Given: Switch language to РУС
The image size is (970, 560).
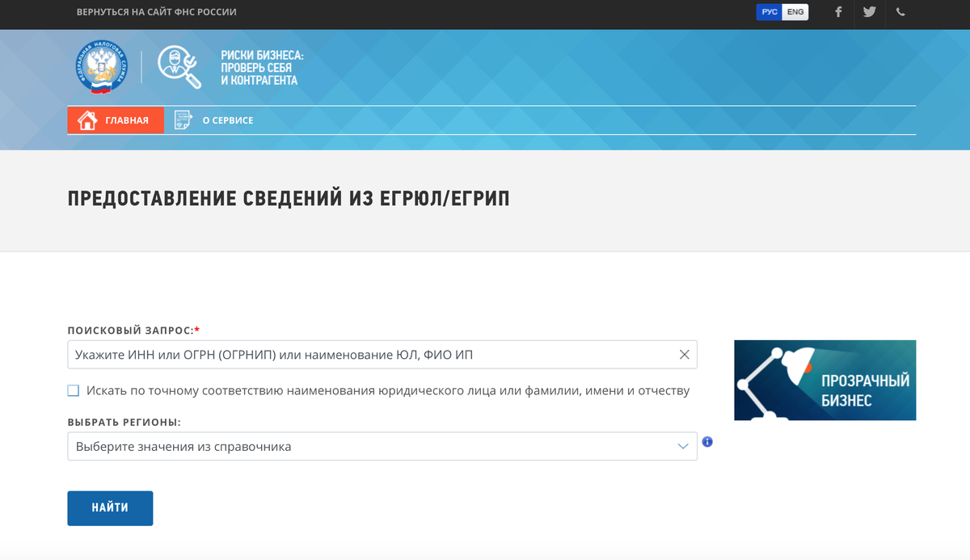Looking at the screenshot, I should (770, 12).
